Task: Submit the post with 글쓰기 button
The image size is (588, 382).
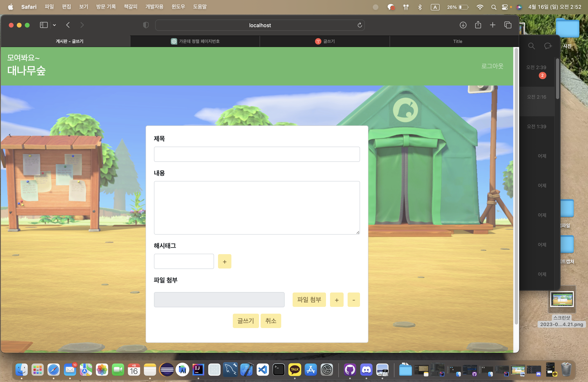Action: click(x=246, y=321)
